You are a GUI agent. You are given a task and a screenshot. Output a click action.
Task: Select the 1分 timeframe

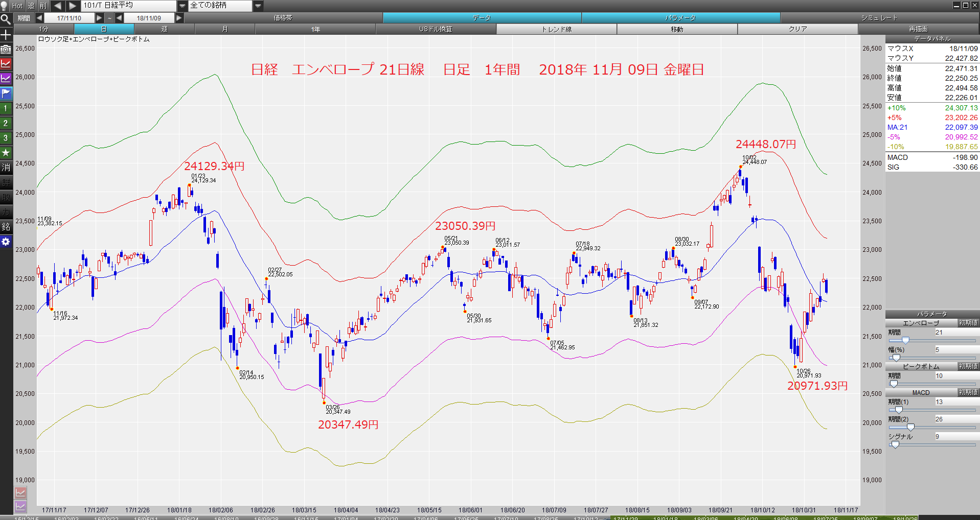43,29
